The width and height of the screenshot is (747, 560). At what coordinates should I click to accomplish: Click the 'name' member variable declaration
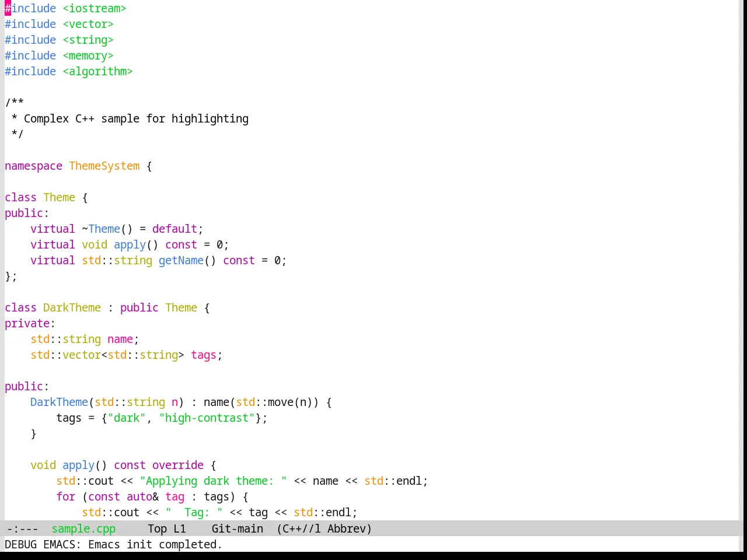click(120, 339)
